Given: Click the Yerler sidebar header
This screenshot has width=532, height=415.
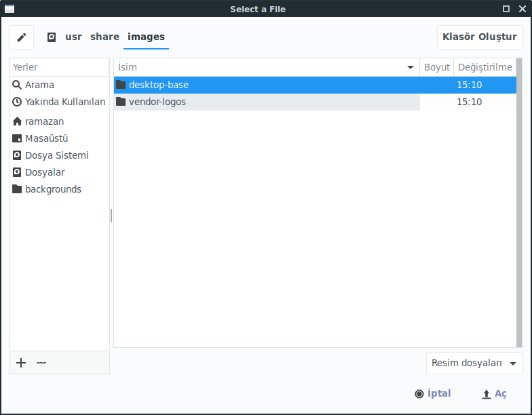Looking at the screenshot, I should tap(60, 67).
